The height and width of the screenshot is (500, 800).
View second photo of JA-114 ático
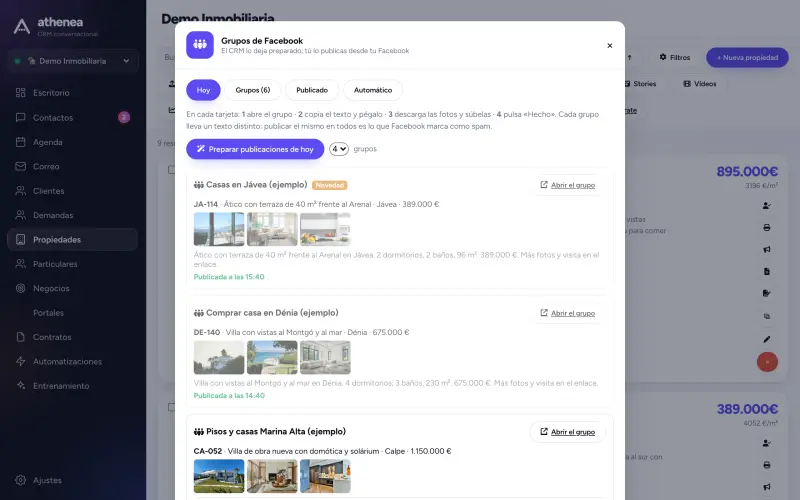272,229
